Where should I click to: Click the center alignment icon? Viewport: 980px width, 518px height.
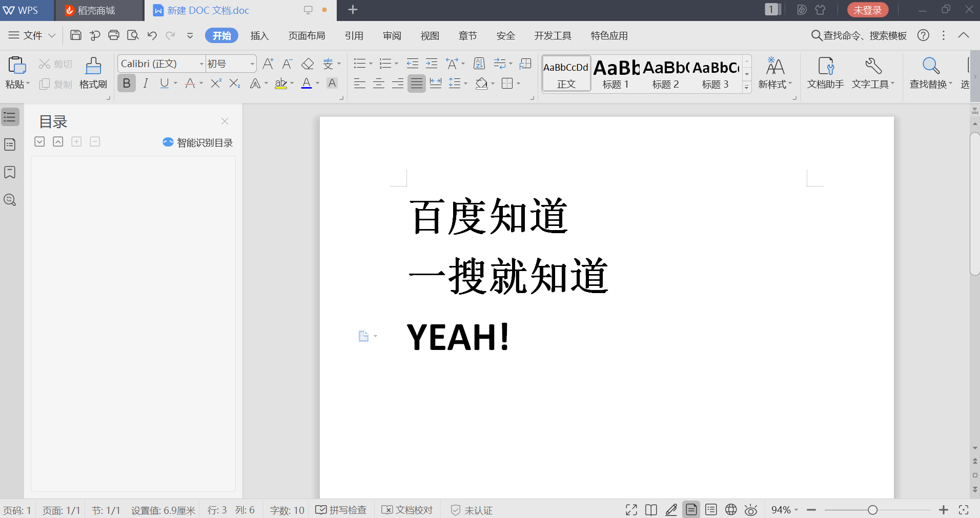point(379,84)
